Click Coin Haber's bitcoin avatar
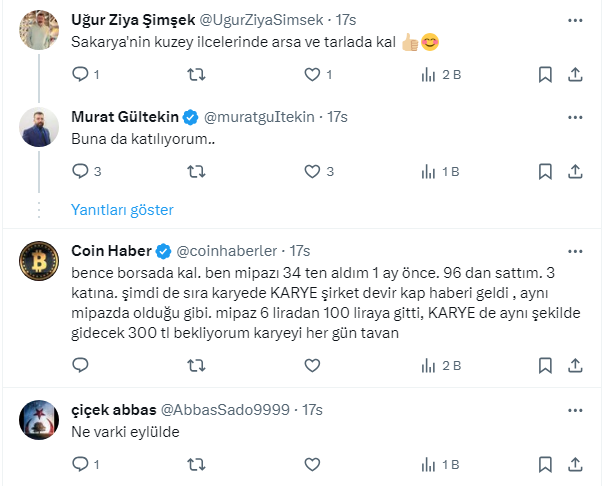607x486 pixels. pyautogui.click(x=39, y=260)
